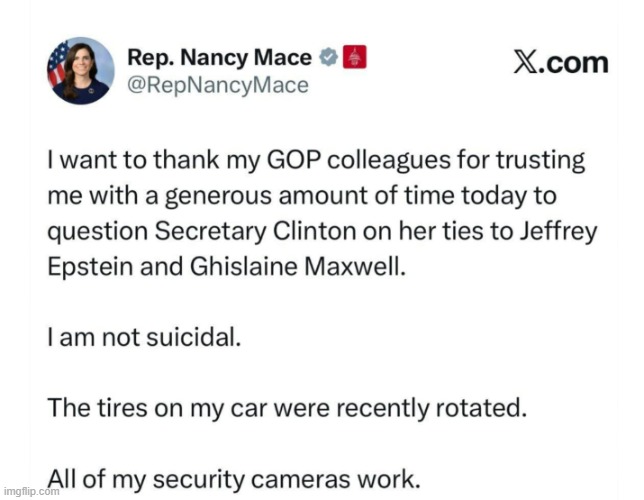Click the @RepNancyMace handle
Screen dimensions: 644x500
tap(218, 86)
